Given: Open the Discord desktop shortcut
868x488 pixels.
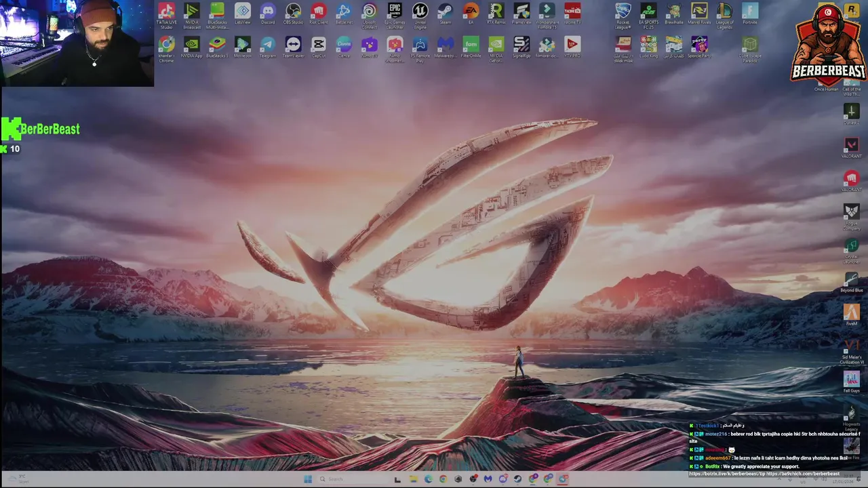Looking at the screenshot, I should [x=268, y=14].
